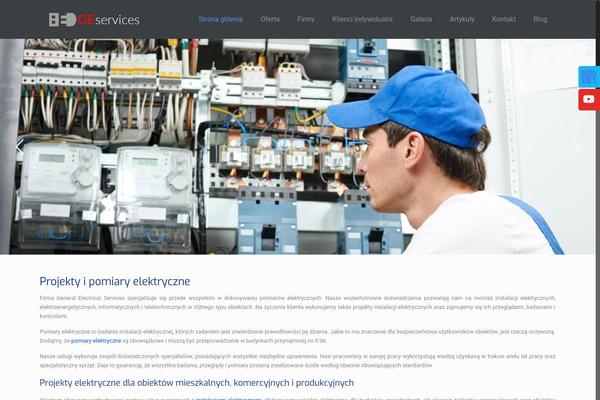Open the Firmy menu item
Viewport: 600px width, 400px height.
(x=306, y=19)
